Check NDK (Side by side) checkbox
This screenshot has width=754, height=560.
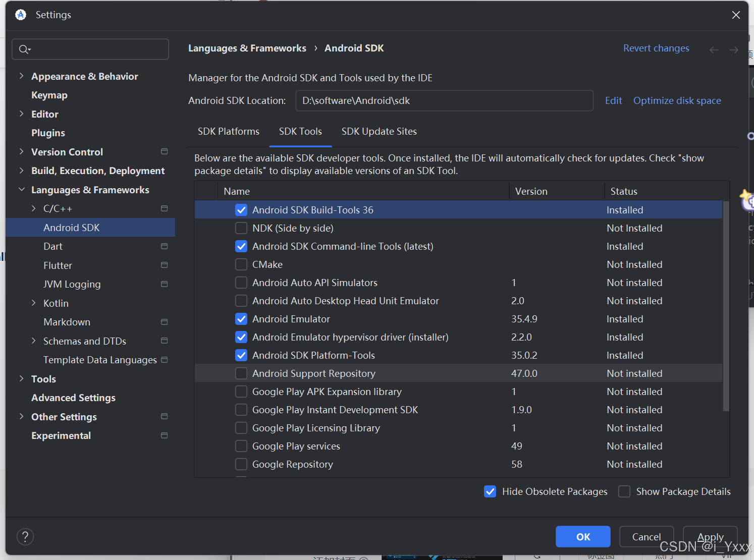pyautogui.click(x=241, y=228)
